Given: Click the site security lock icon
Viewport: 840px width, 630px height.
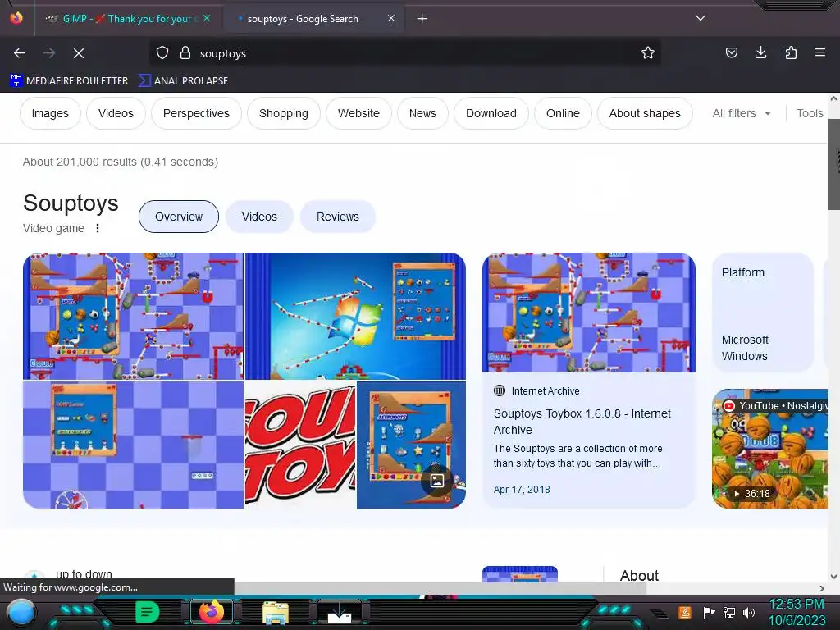Looking at the screenshot, I should [x=185, y=53].
